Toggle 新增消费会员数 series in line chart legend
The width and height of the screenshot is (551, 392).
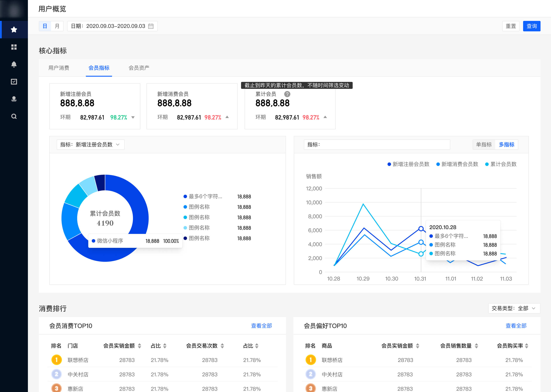click(457, 164)
